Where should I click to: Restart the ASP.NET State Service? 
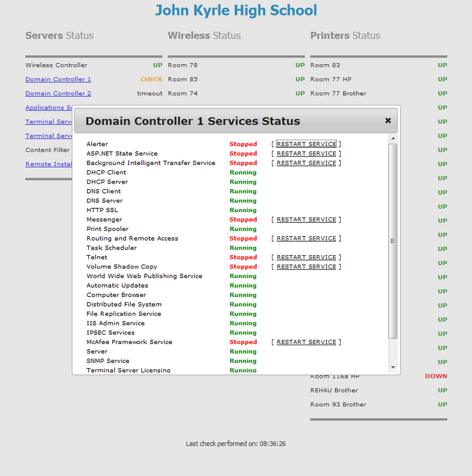[x=306, y=154]
